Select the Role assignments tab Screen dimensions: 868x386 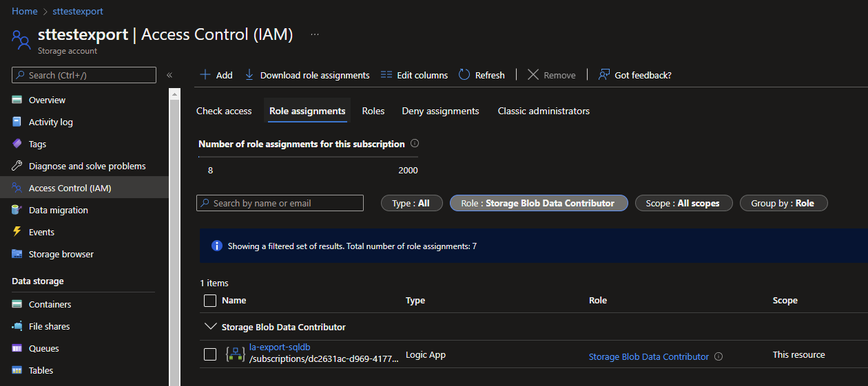[x=307, y=111]
